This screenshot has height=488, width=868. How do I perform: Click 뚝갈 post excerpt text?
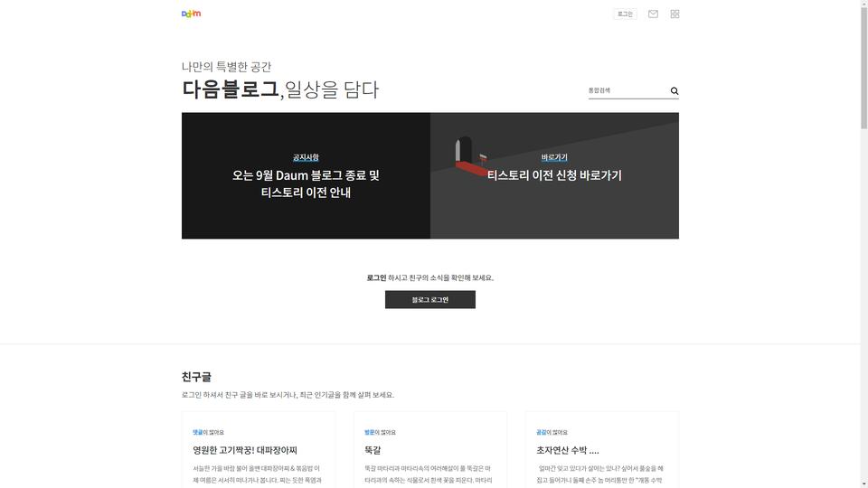429,474
